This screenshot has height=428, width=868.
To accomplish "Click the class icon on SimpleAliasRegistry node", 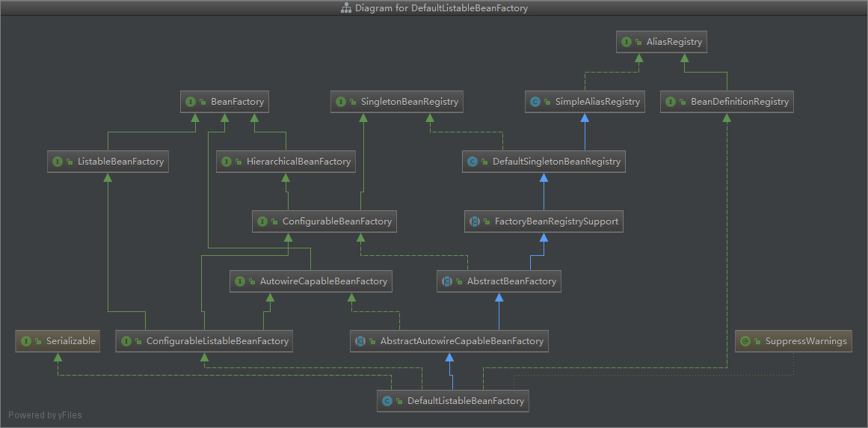I will point(535,102).
